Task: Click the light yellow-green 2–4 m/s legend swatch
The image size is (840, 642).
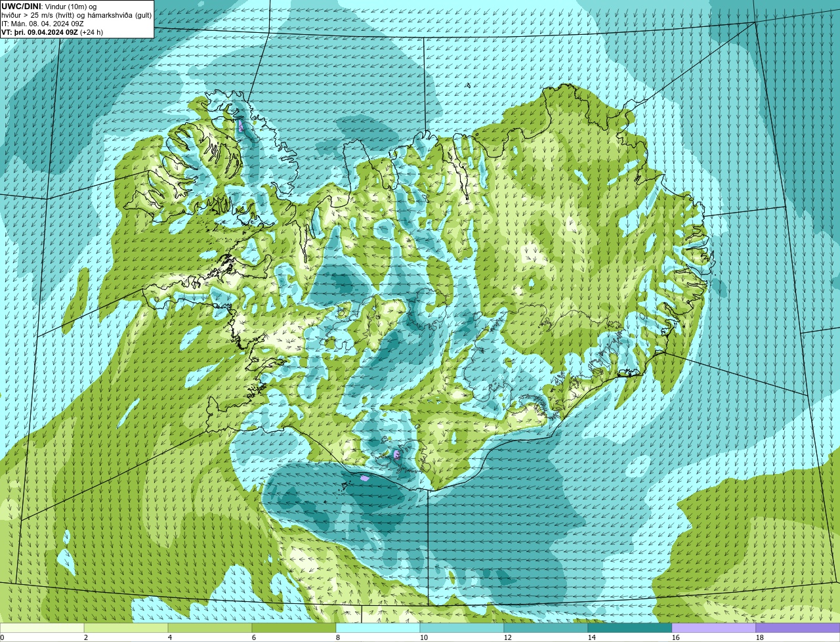Action: (126, 628)
